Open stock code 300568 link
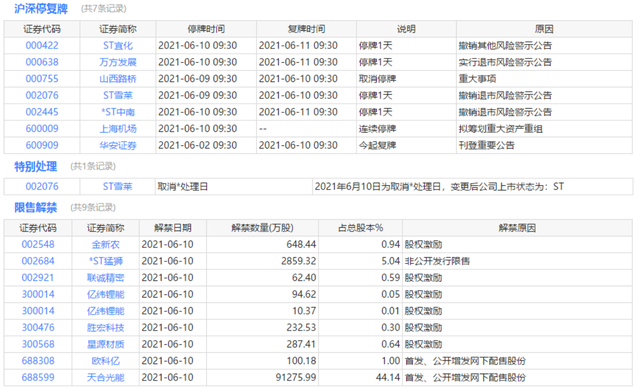640x388 pixels. tap(38, 344)
